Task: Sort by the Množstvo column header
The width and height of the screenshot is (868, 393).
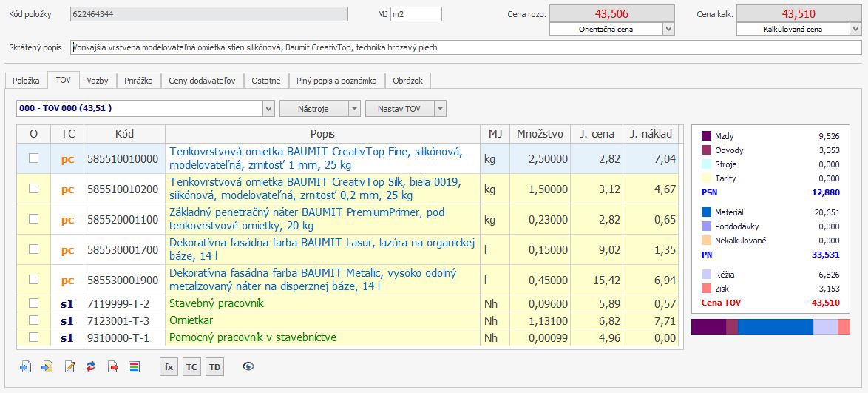Action: (540, 133)
